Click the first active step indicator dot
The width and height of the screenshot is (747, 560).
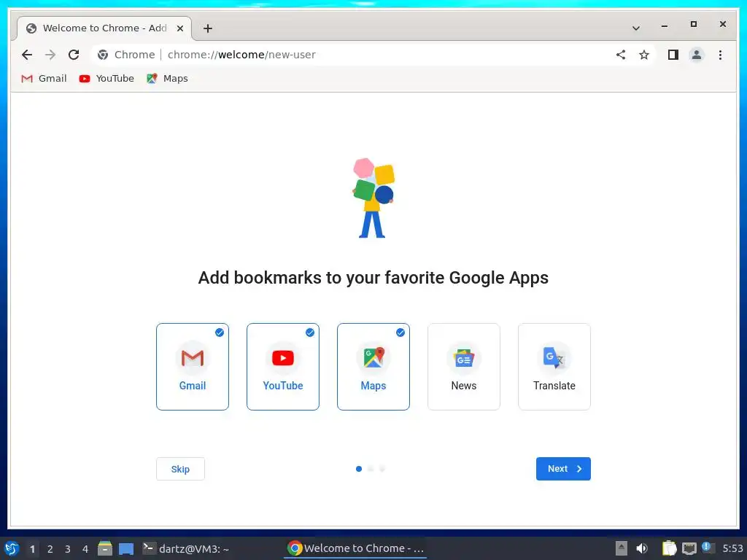point(359,469)
